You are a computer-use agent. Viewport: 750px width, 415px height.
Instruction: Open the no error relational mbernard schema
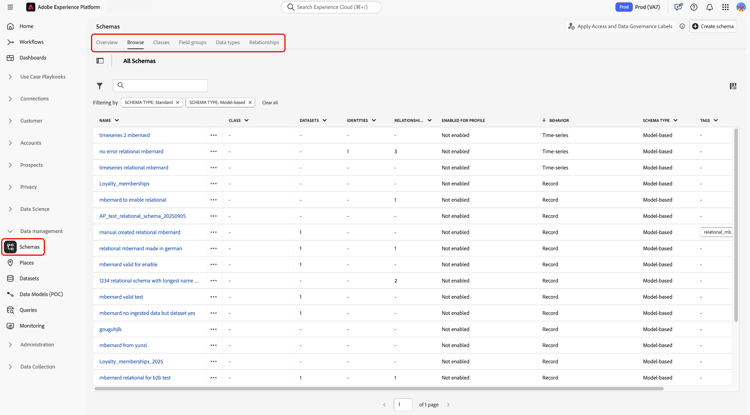[131, 152]
